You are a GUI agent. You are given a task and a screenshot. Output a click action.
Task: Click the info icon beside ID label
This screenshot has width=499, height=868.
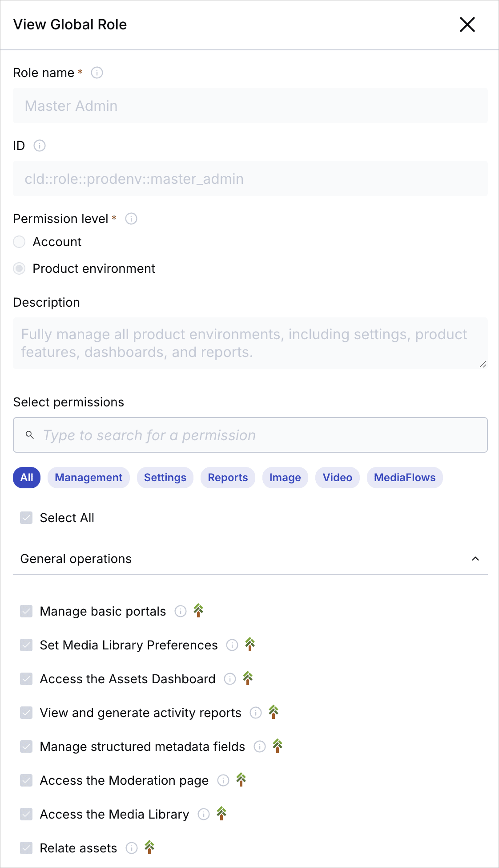(40, 146)
